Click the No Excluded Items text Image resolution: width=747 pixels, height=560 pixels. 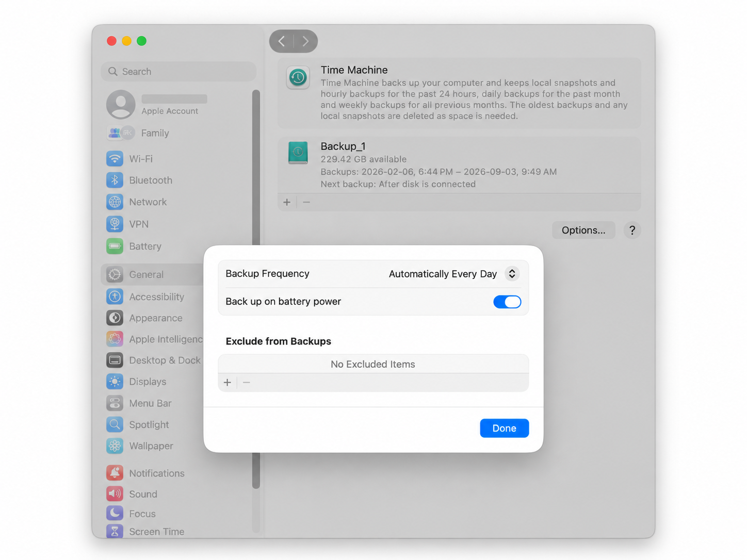(x=373, y=364)
